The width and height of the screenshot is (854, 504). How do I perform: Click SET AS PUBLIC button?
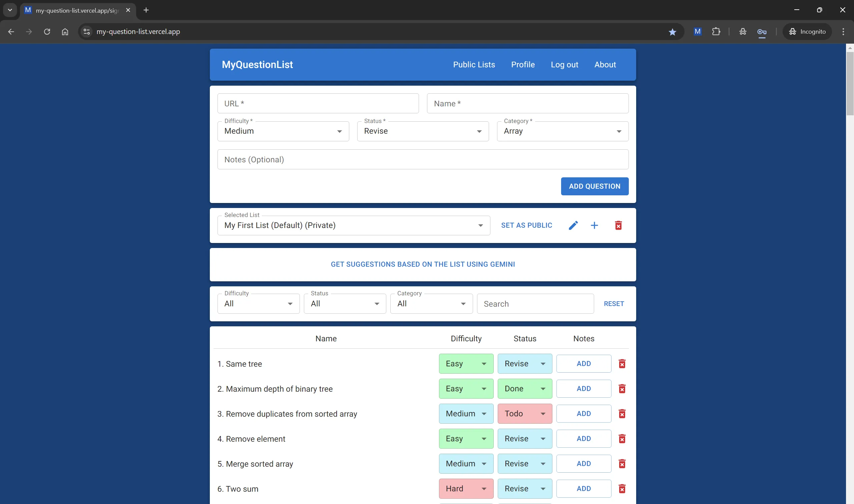(x=526, y=226)
